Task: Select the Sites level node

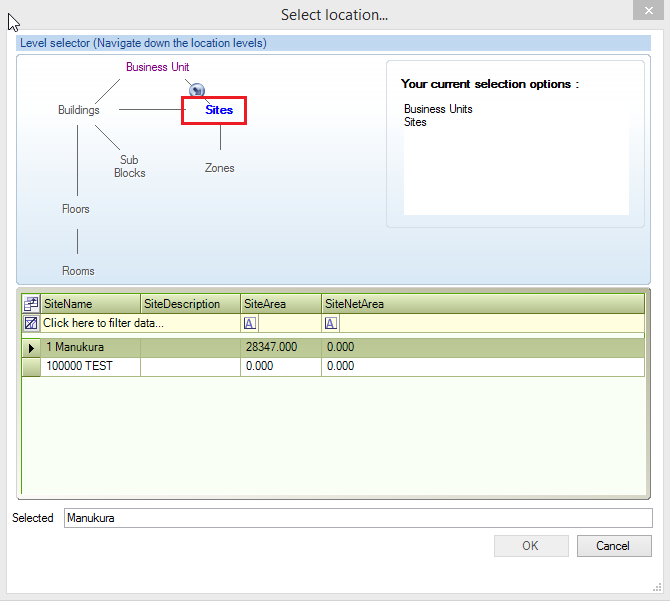Action: 218,110
